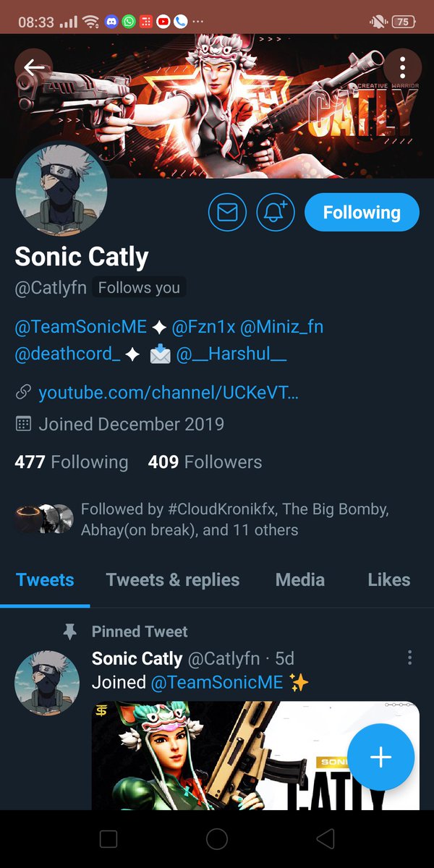
Task: Switch to the Likes tab
Action: 389,579
